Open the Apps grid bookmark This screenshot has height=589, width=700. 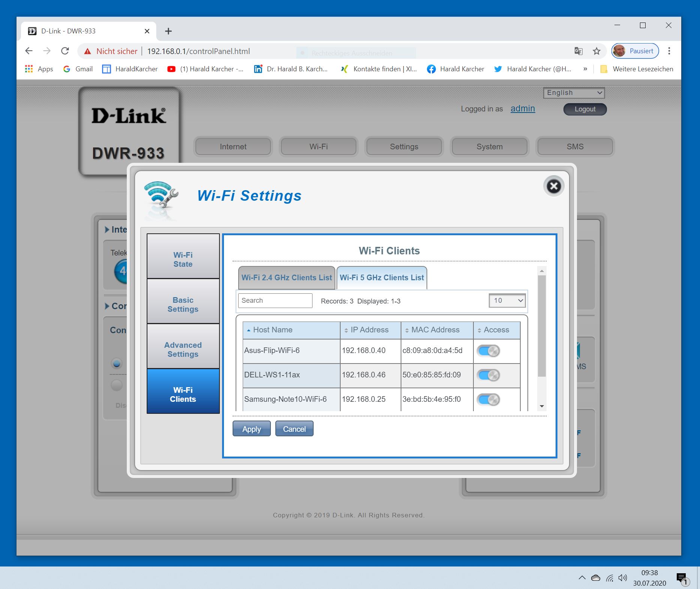(x=39, y=69)
